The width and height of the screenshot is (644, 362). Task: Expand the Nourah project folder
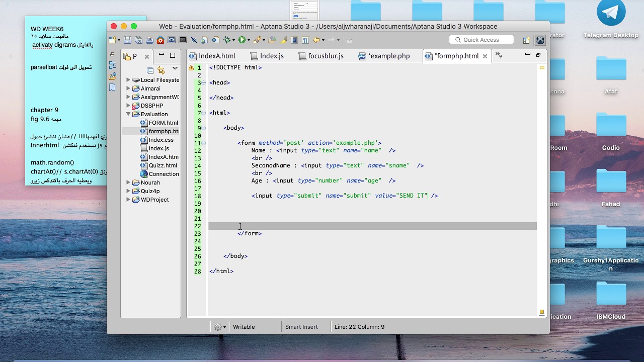(x=128, y=183)
